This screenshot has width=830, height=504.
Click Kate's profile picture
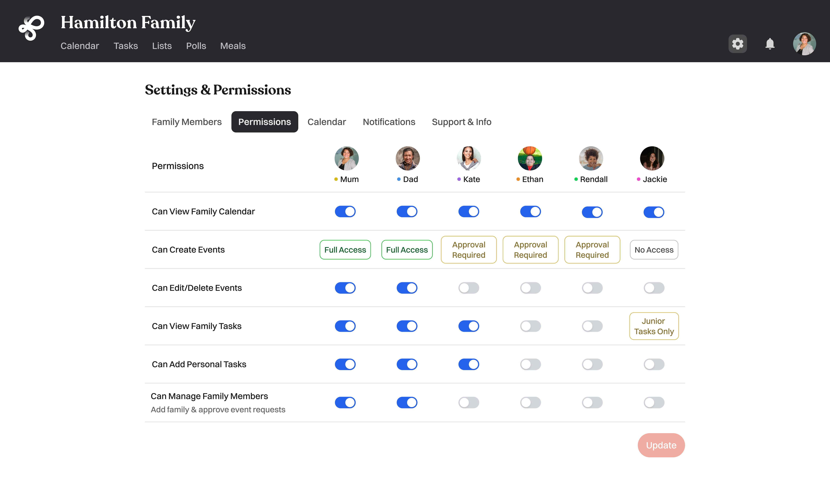click(x=469, y=158)
